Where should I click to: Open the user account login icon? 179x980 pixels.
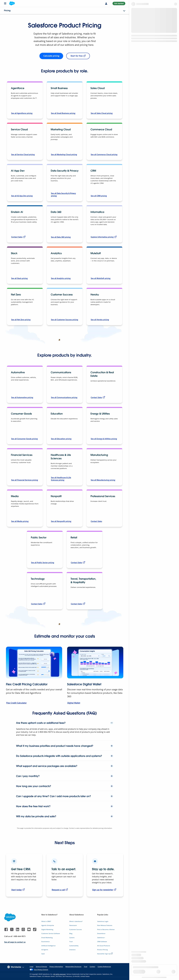(106, 3)
